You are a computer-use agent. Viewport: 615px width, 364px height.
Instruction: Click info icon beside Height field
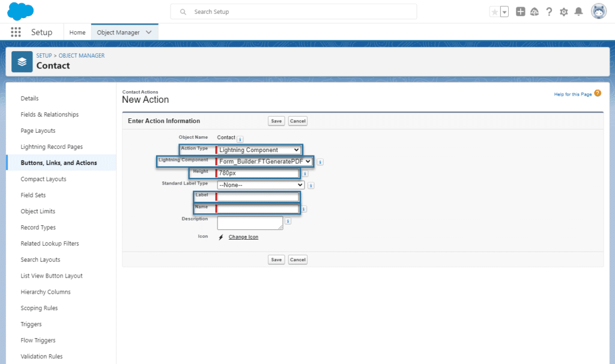click(305, 174)
